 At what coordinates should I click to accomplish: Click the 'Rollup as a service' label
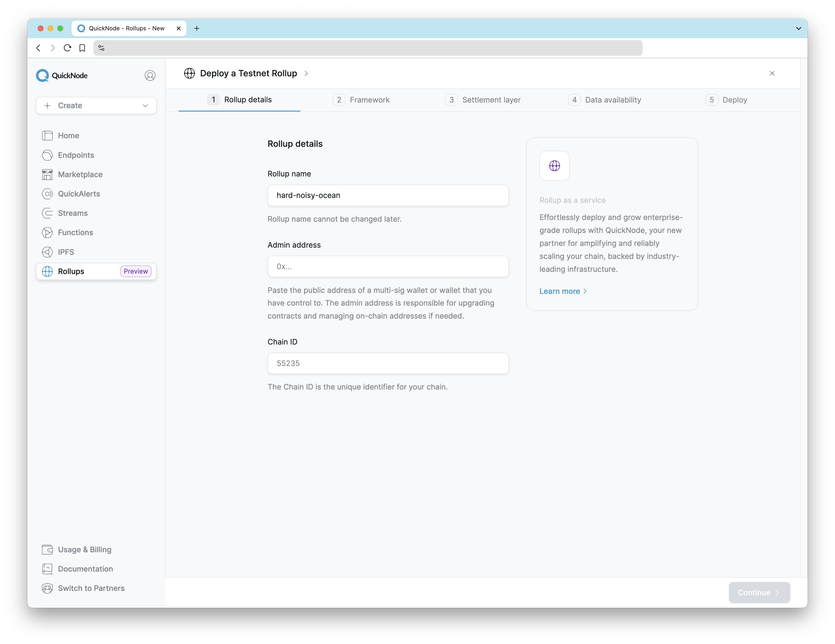coord(572,200)
